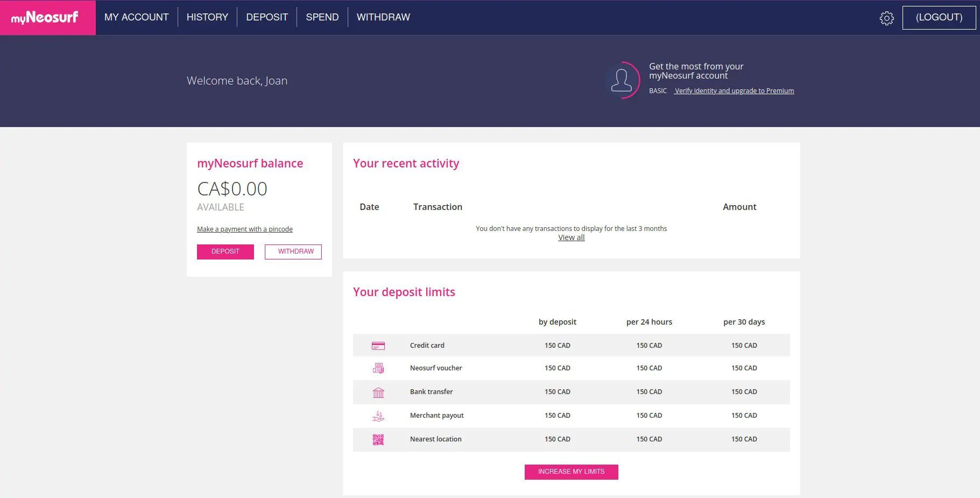Click the 'Transaction' column header
Viewport: 980px width, 498px height.
point(438,207)
